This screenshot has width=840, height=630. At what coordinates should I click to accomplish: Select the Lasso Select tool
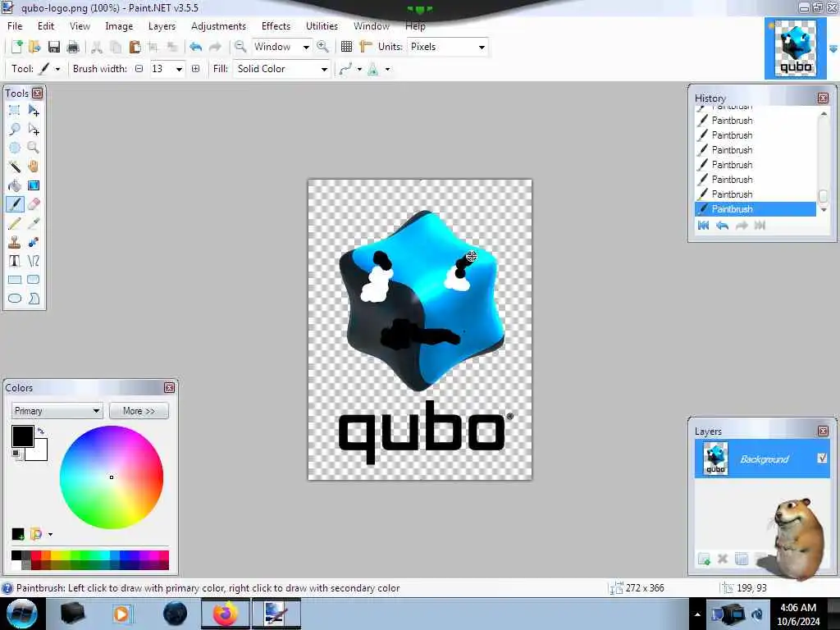(15, 129)
